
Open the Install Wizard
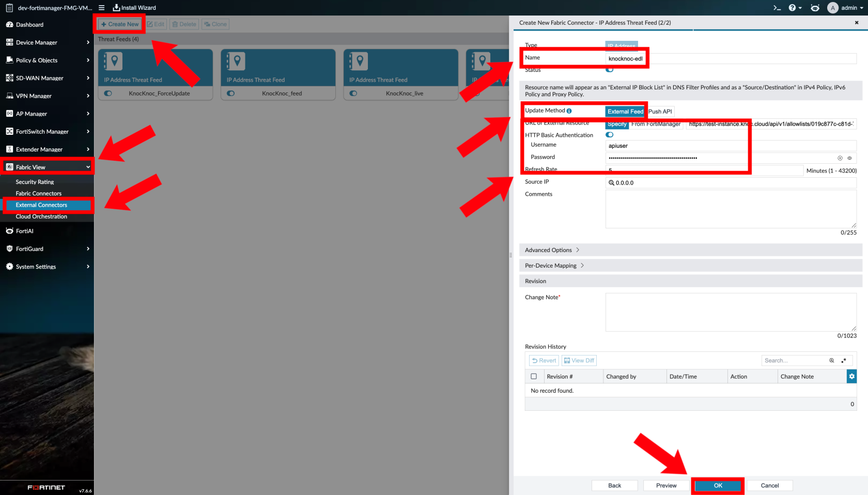[x=134, y=8]
